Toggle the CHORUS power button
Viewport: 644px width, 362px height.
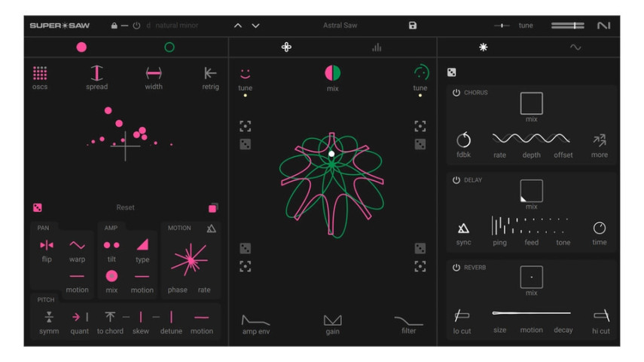(x=456, y=93)
